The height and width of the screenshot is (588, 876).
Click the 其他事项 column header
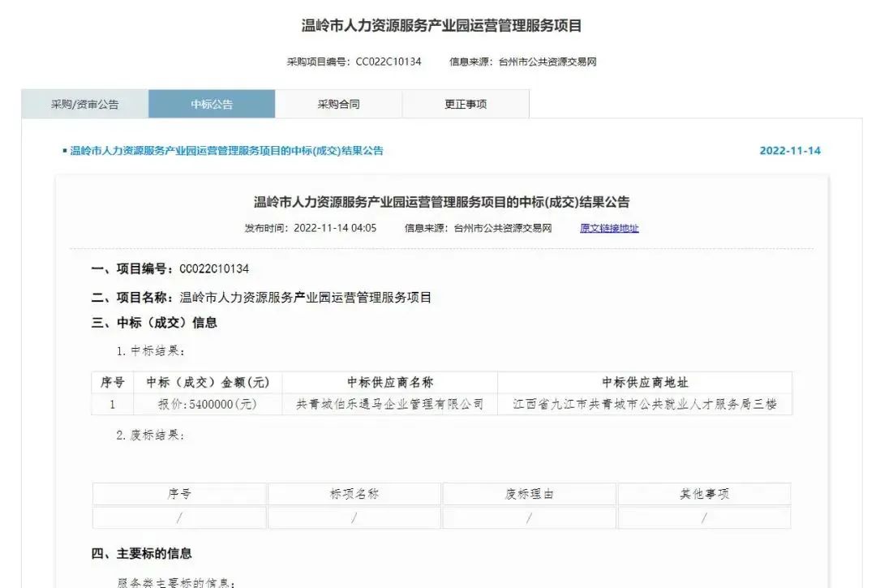(x=704, y=494)
